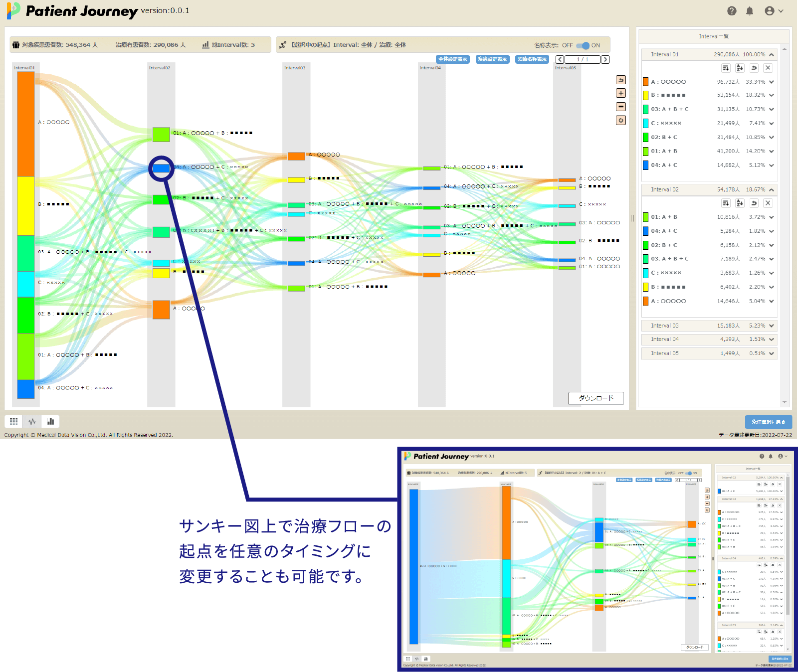This screenshot has height=672, width=798.
Task: Expand 04: A + C row with 5,284人
Action: 772,231
